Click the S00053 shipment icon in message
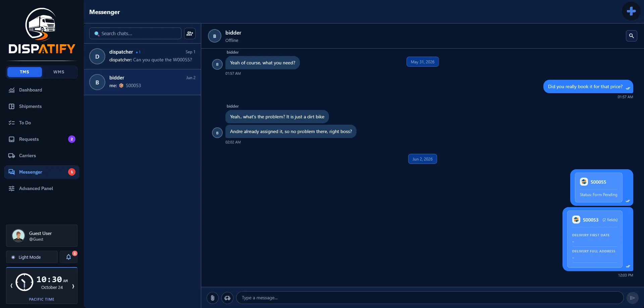Screen dimensions: 644x308 click(x=576, y=220)
